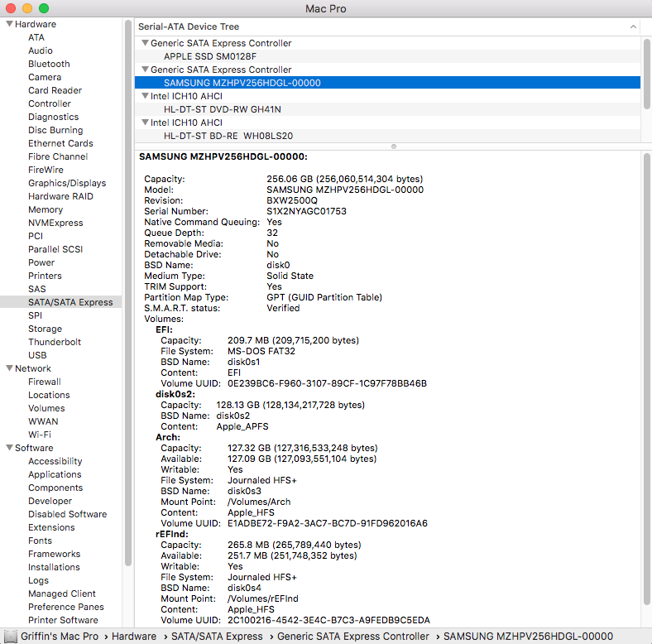This screenshot has width=652, height=644.
Task: Open Extensions under Software
Action: pos(51,527)
